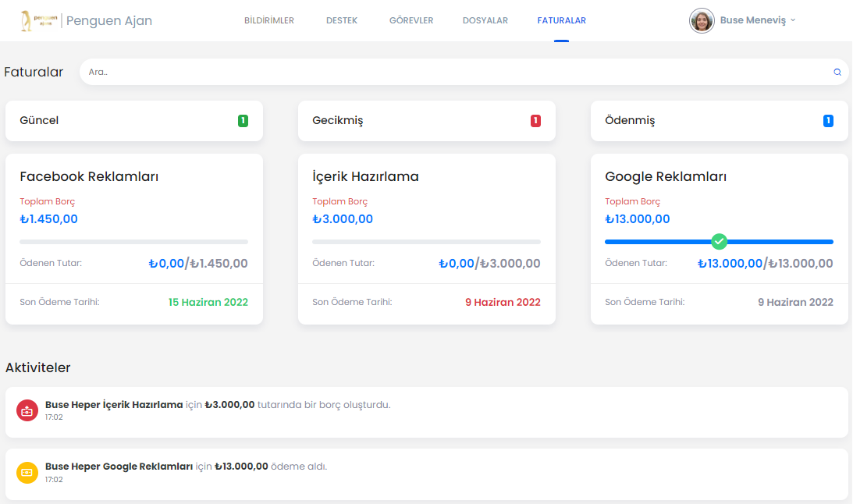Open the Facebook Reklamları invoice title
The width and height of the screenshot is (853, 504).
coord(89,176)
